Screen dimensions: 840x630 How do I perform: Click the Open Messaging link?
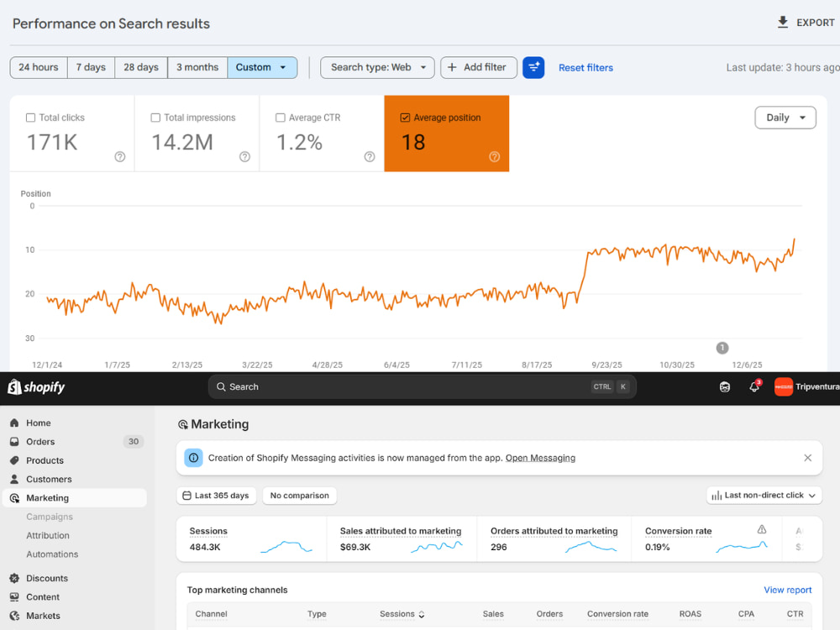pyautogui.click(x=540, y=458)
